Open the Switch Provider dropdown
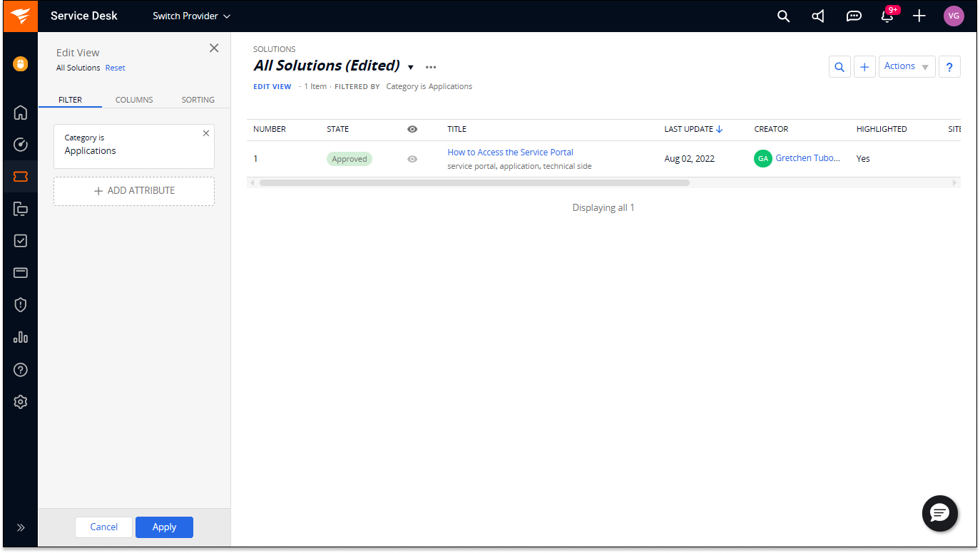Image resolution: width=980 pixels, height=553 pixels. [x=192, y=16]
